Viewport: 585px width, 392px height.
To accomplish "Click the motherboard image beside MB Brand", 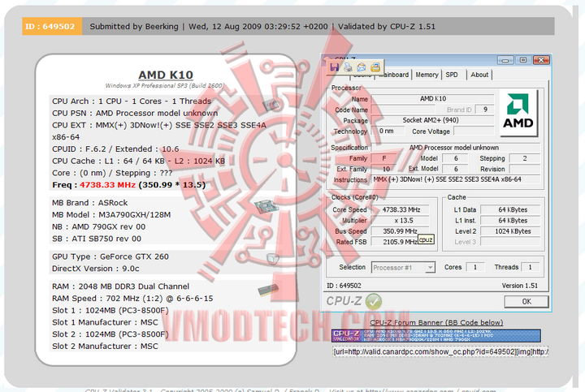I will pyautogui.click(x=266, y=206).
